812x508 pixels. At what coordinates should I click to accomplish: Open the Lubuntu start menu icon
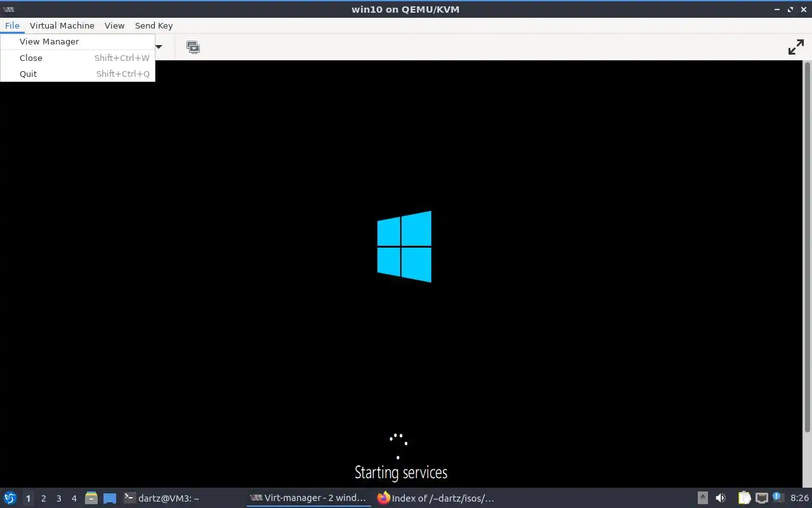[10, 498]
